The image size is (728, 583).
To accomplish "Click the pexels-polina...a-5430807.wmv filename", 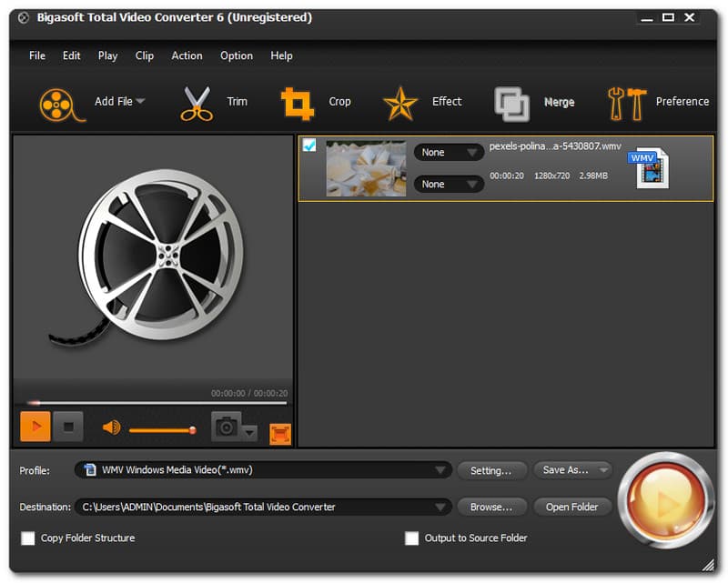I will [x=555, y=146].
